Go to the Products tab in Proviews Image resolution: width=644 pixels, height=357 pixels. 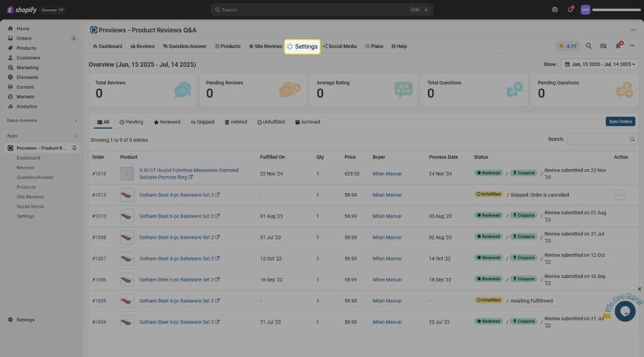228,46
